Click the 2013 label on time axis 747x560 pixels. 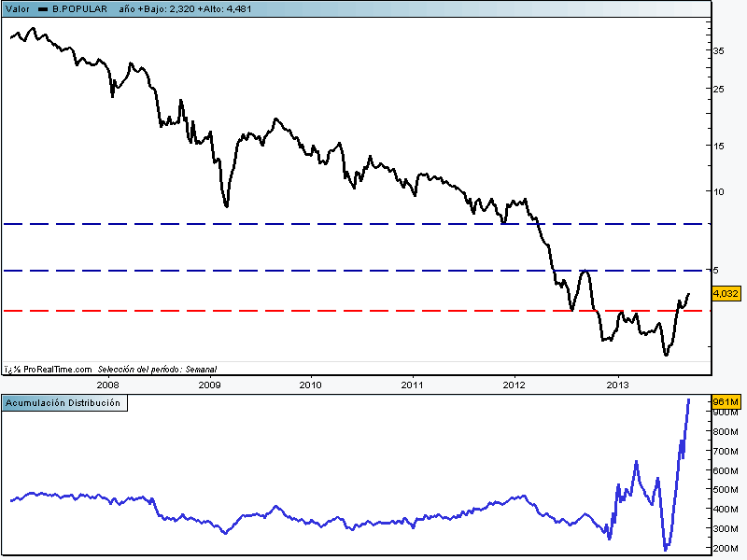tap(617, 384)
